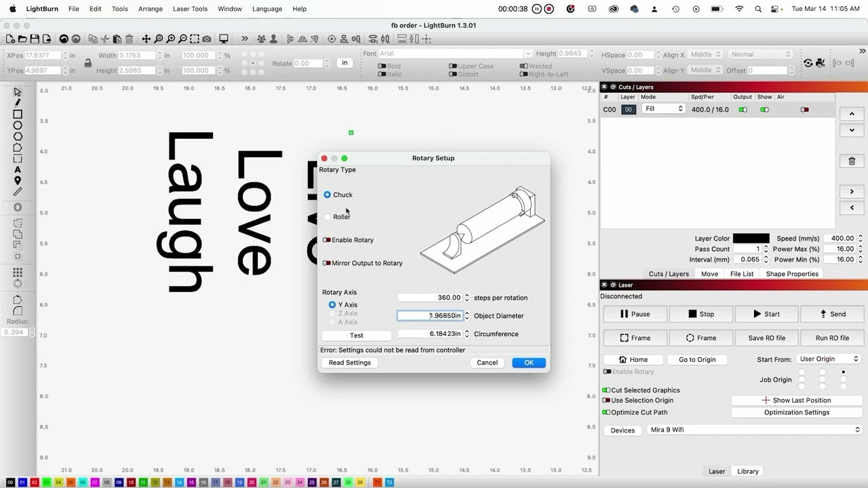868x488 pixels.
Task: Toggle Cut Selected Graphics switch
Action: pos(606,390)
